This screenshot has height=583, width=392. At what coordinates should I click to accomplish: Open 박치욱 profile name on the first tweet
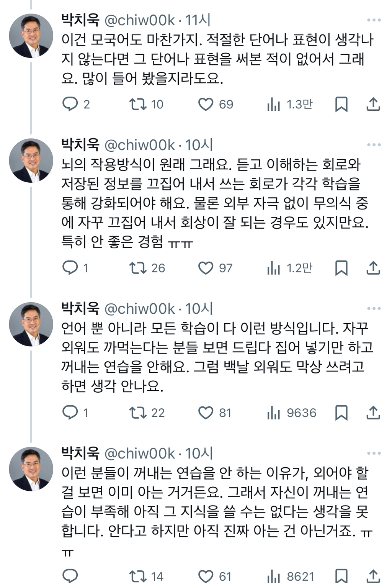click(80, 20)
